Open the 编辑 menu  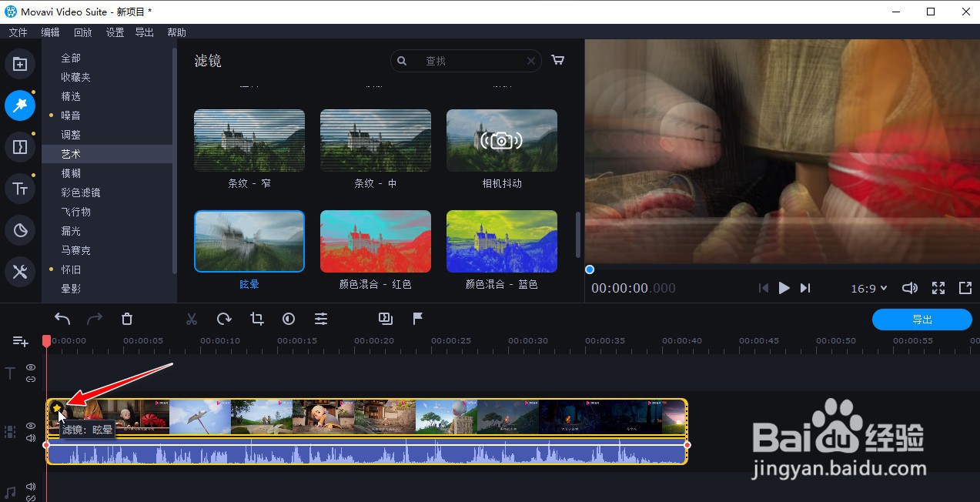[x=50, y=32]
